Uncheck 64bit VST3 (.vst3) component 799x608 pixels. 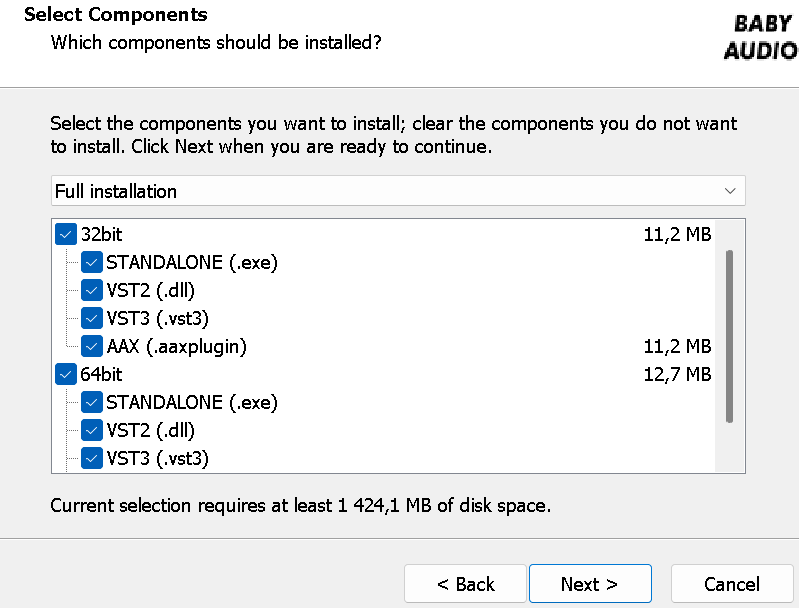click(x=91, y=459)
